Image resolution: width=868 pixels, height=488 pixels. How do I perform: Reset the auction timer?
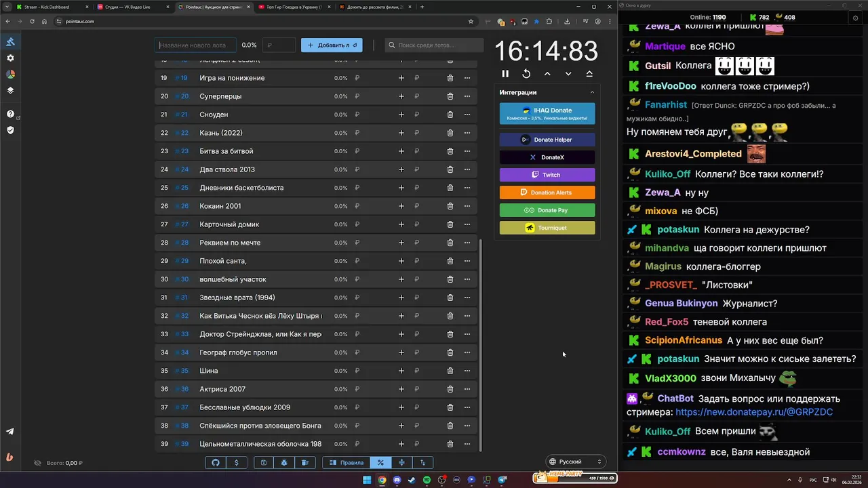tap(526, 74)
